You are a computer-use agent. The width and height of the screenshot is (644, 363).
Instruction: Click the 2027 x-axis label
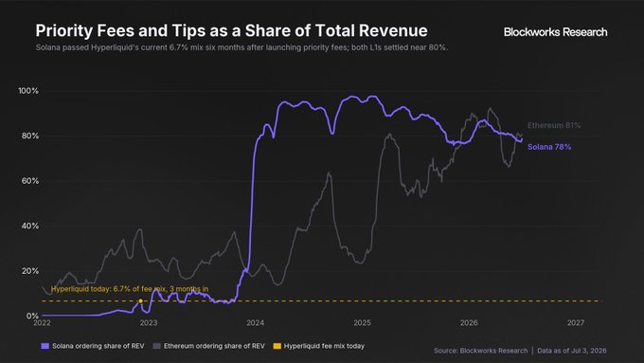[576, 323]
